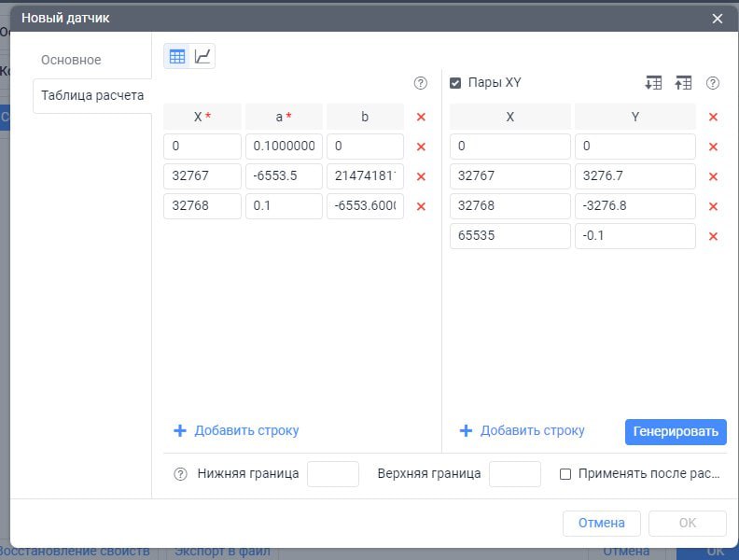The height and width of the screenshot is (560, 739).
Task: Click sort ascending table icon
Action: pos(683,83)
